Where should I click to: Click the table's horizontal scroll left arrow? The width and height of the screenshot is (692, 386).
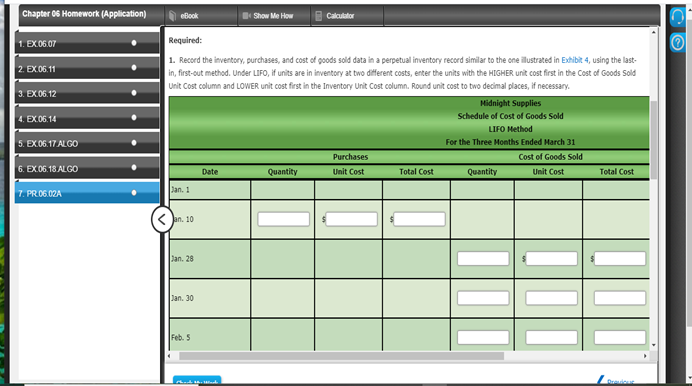click(169, 356)
